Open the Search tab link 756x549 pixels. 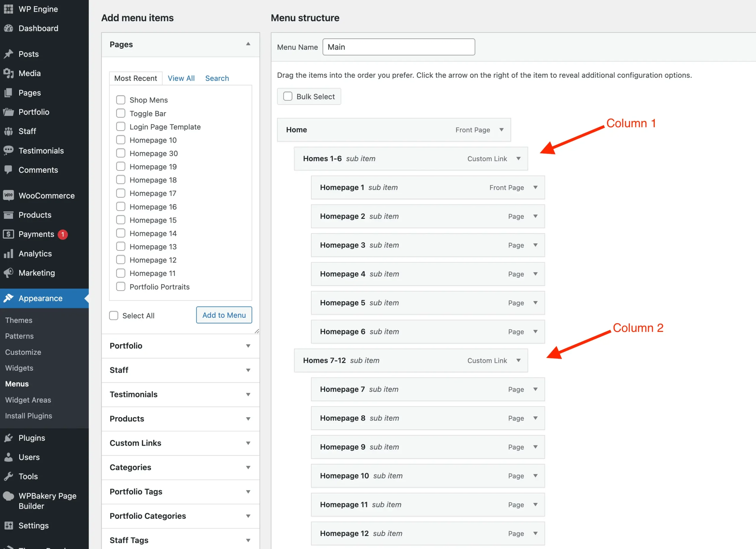[217, 78]
